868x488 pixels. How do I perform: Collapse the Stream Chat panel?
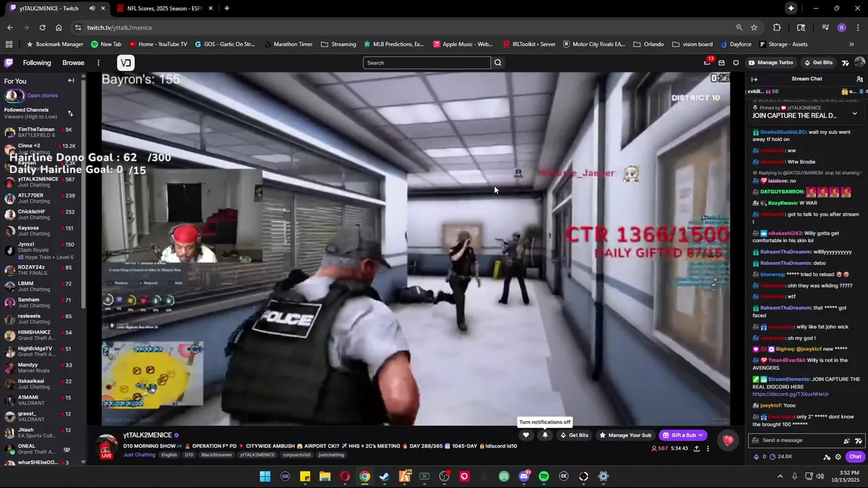pyautogui.click(x=754, y=79)
